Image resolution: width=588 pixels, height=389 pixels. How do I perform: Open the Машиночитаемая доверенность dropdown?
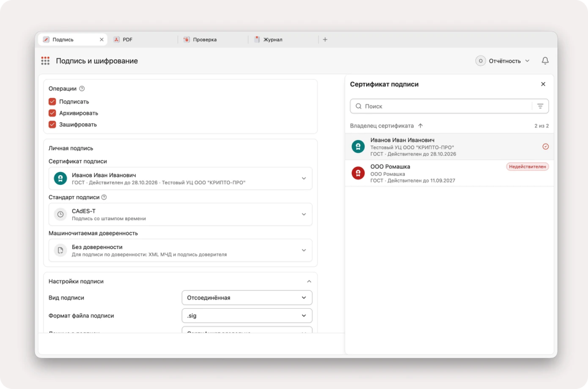coord(180,250)
